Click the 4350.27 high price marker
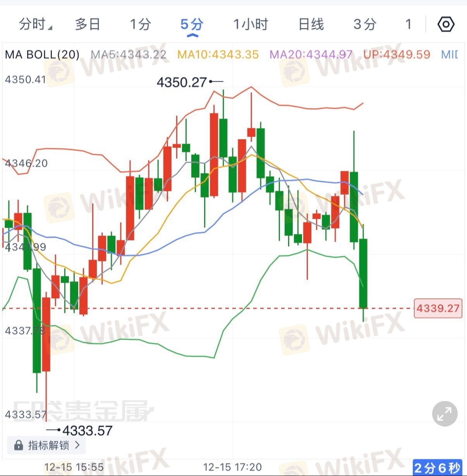467x476 pixels. (x=182, y=82)
